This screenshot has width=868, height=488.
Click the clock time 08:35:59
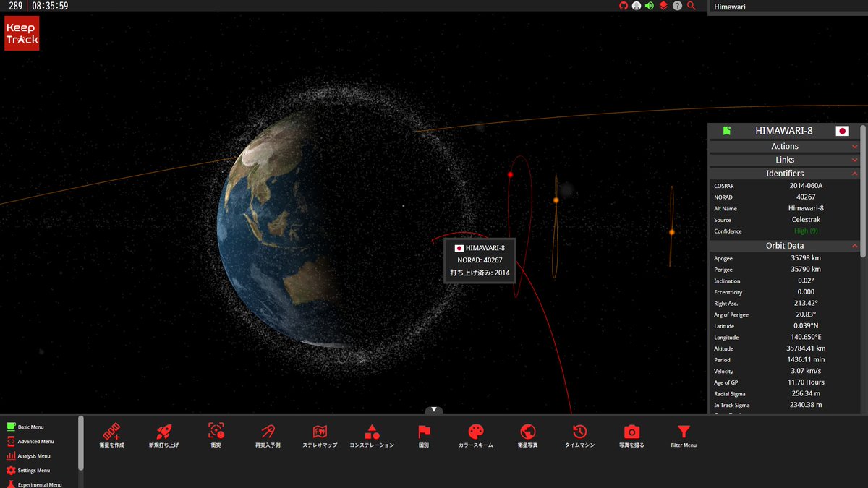coord(50,6)
